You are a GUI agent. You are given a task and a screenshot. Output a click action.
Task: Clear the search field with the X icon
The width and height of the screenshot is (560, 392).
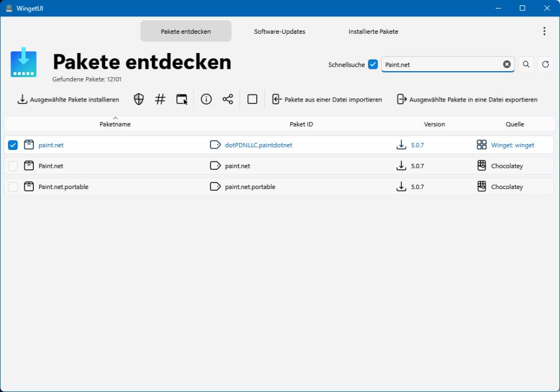coord(506,64)
